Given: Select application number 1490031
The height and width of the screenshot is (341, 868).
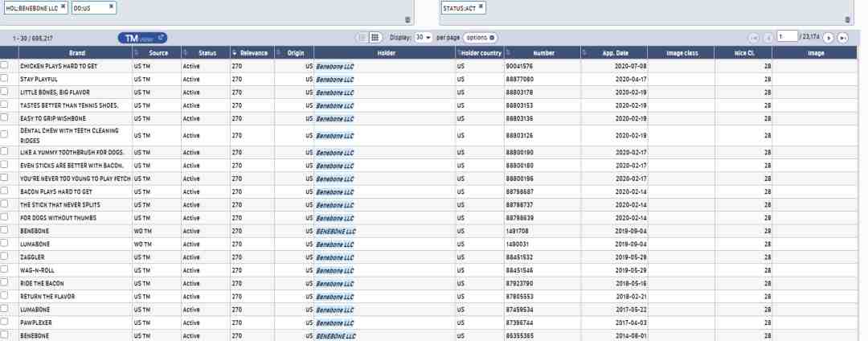Looking at the screenshot, I should 517,244.
